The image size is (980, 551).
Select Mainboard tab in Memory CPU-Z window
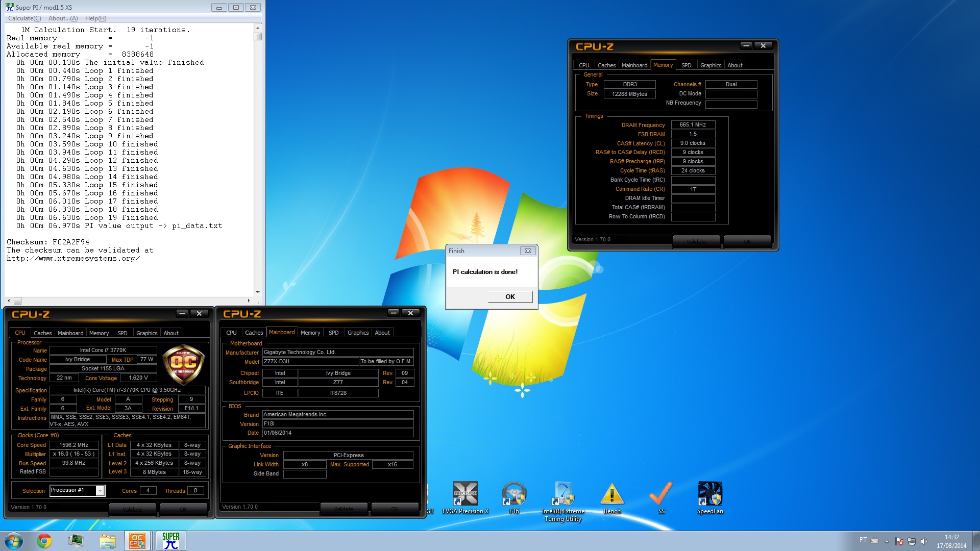click(634, 65)
